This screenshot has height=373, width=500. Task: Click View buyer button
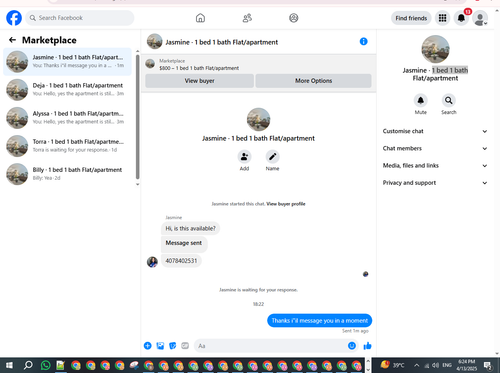click(199, 81)
